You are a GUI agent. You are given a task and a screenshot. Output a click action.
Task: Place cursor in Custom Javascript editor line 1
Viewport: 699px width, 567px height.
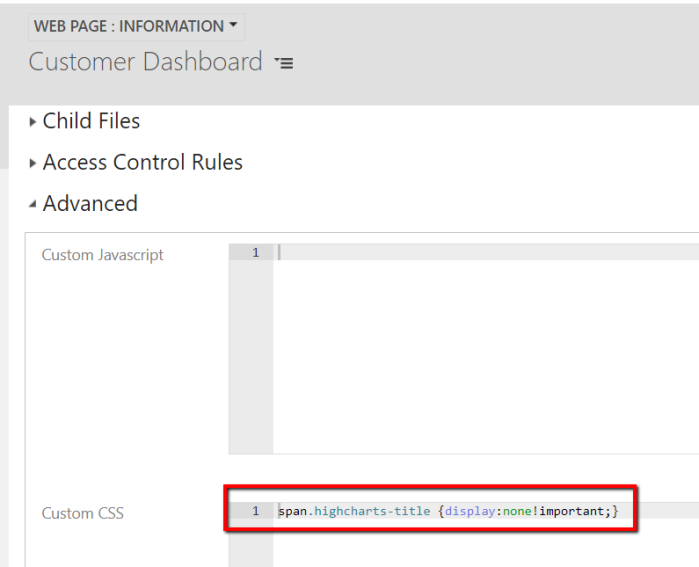click(x=400, y=253)
